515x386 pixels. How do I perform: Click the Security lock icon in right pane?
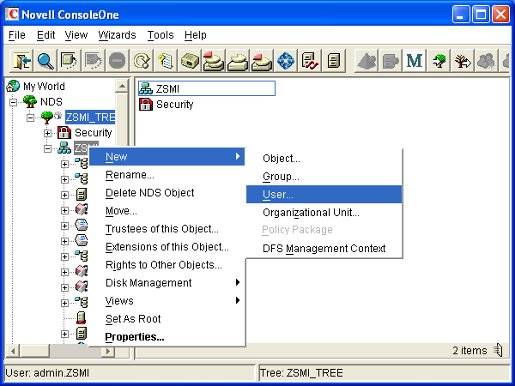[146, 104]
